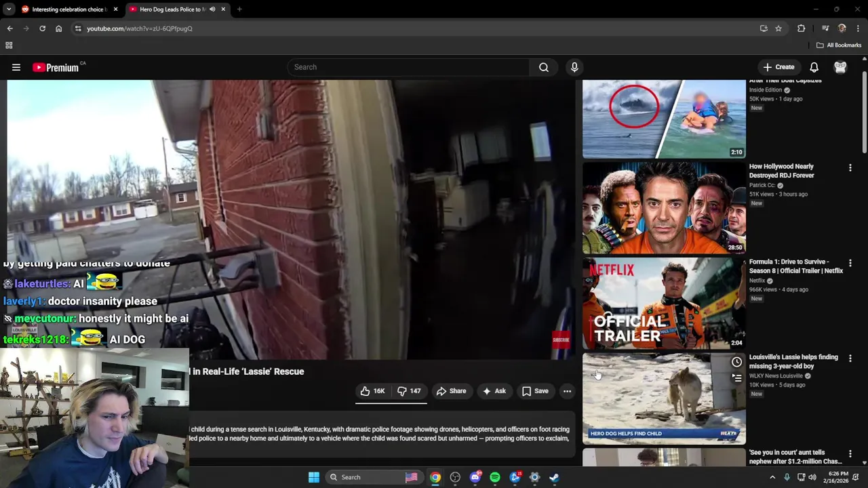Share this video

(451, 391)
